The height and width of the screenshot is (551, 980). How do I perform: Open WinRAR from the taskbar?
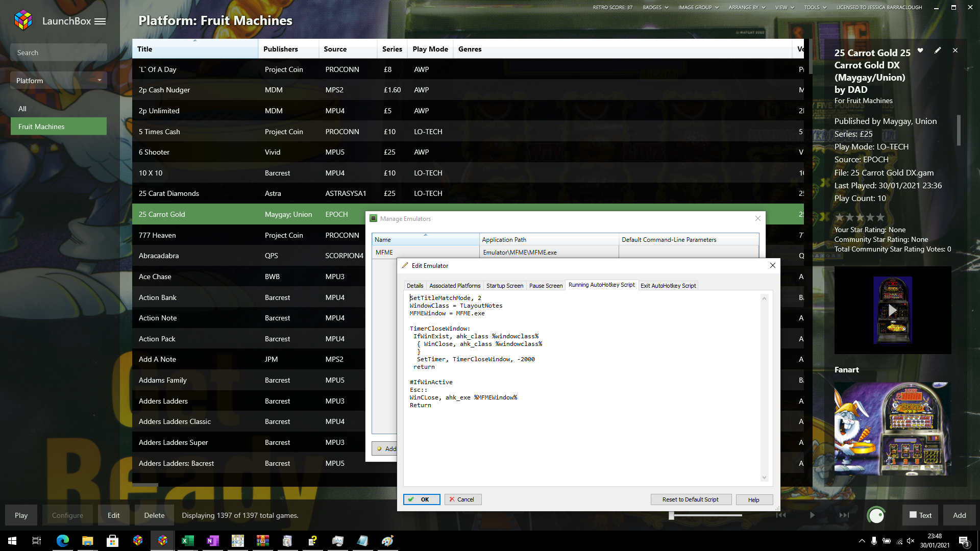[263, 541]
